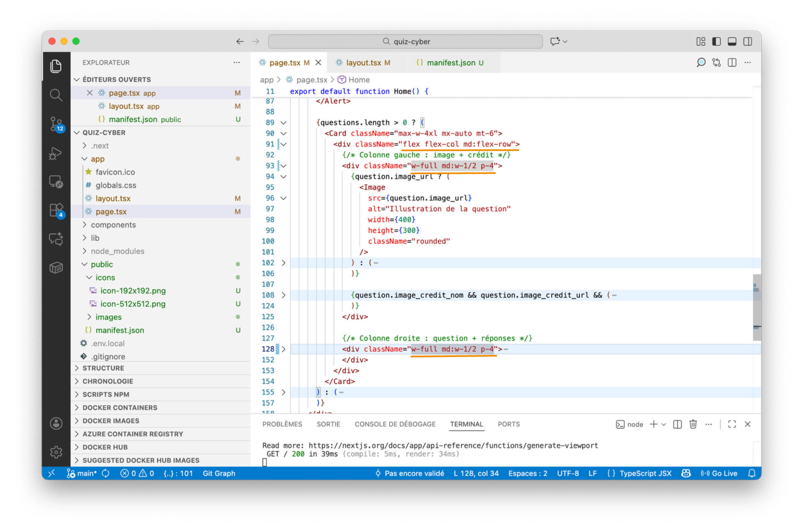Click Git Graph in status bar

point(219,473)
